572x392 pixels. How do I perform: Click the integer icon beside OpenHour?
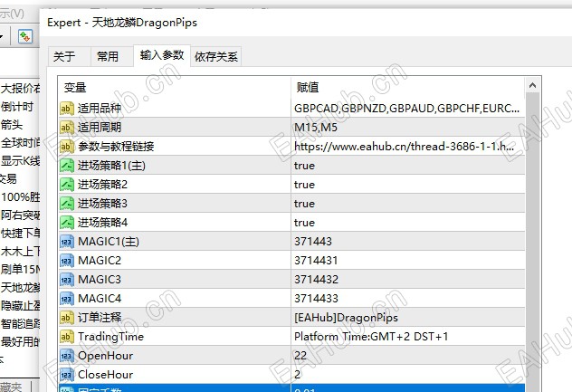click(67, 355)
